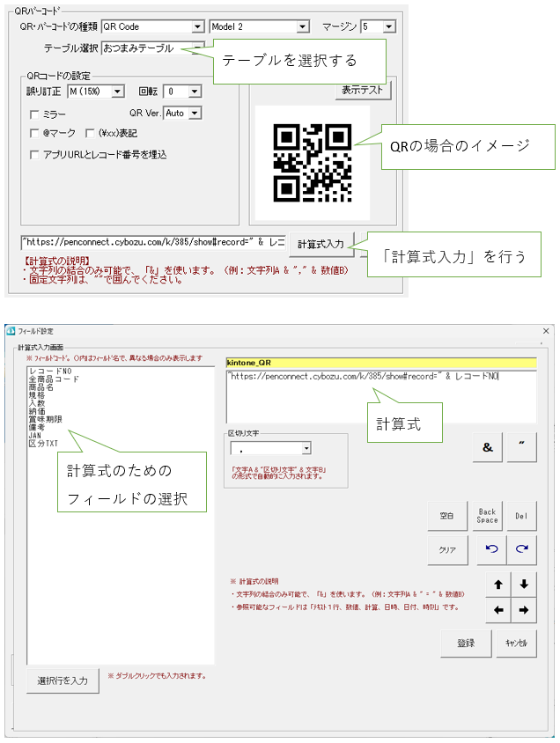
Task: Click the undo arrow button
Action: pos(491,549)
